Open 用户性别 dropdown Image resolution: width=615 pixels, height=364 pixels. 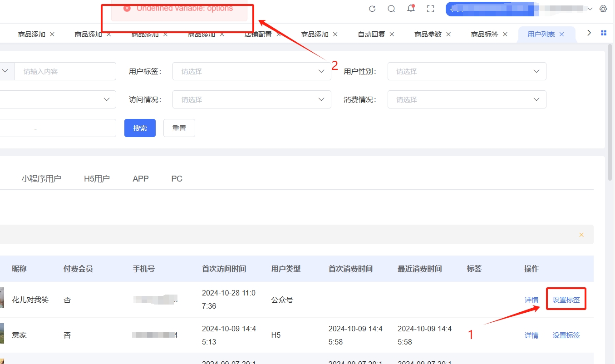[467, 71]
